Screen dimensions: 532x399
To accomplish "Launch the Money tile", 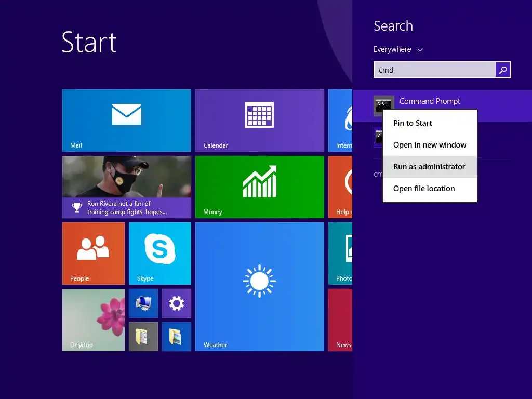I will tap(260, 187).
